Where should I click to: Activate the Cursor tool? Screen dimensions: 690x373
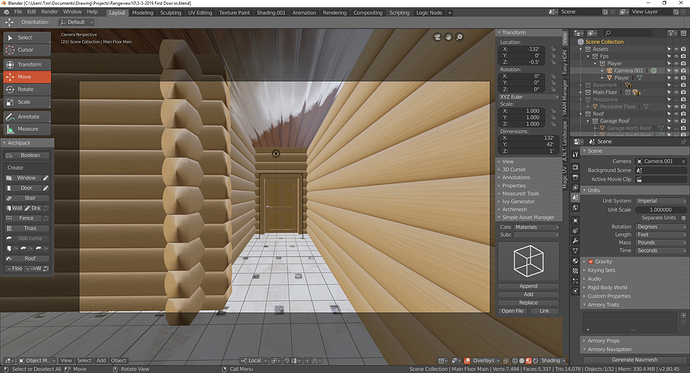click(x=27, y=50)
